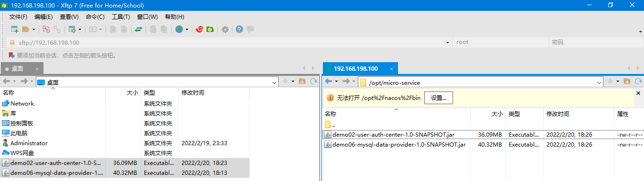The image size is (644, 181).
Task: Open the 文件(F) menu
Action: coord(18,17)
